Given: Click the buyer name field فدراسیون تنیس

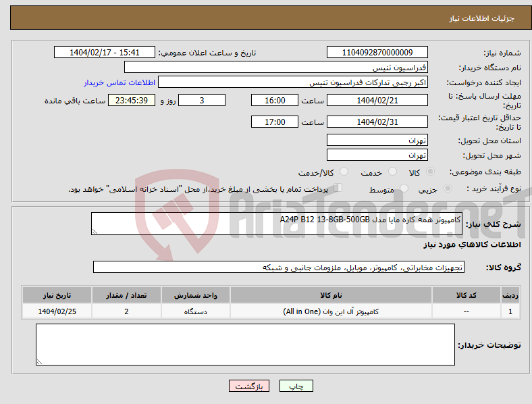Looking at the screenshot, I should (276, 67).
